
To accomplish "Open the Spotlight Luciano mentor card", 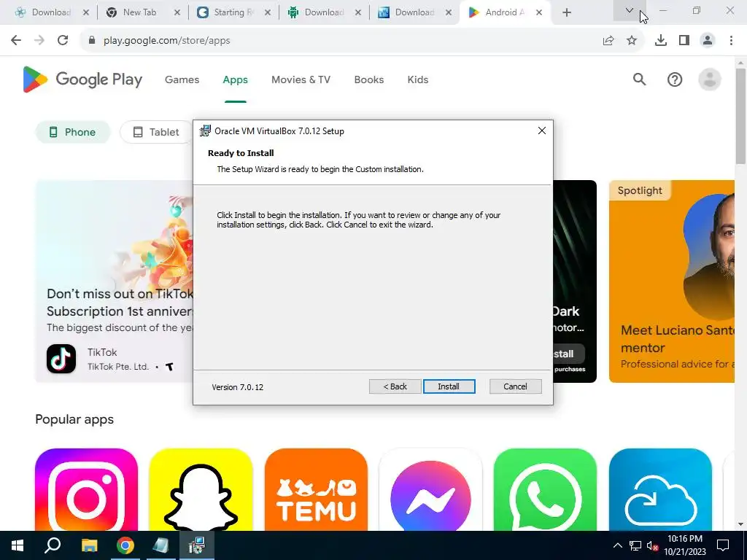I will tap(672, 281).
